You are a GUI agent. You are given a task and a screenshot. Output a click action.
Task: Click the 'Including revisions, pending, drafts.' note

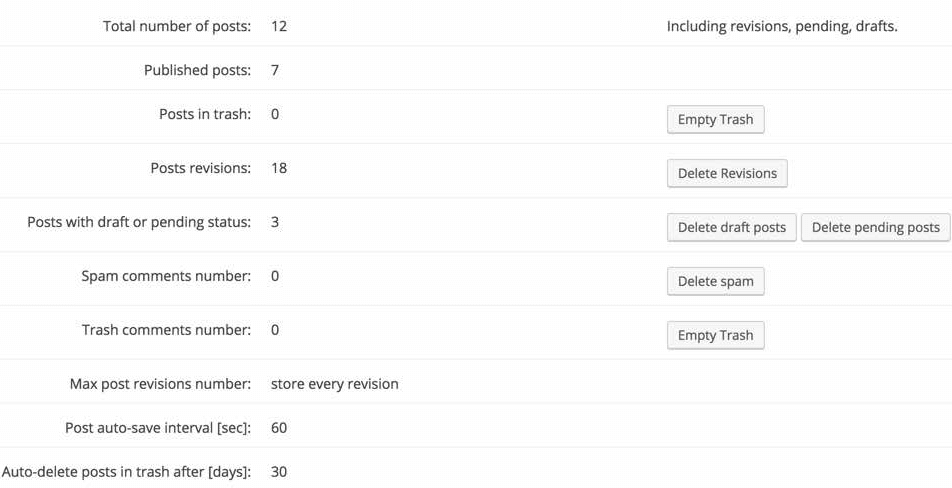(x=782, y=26)
